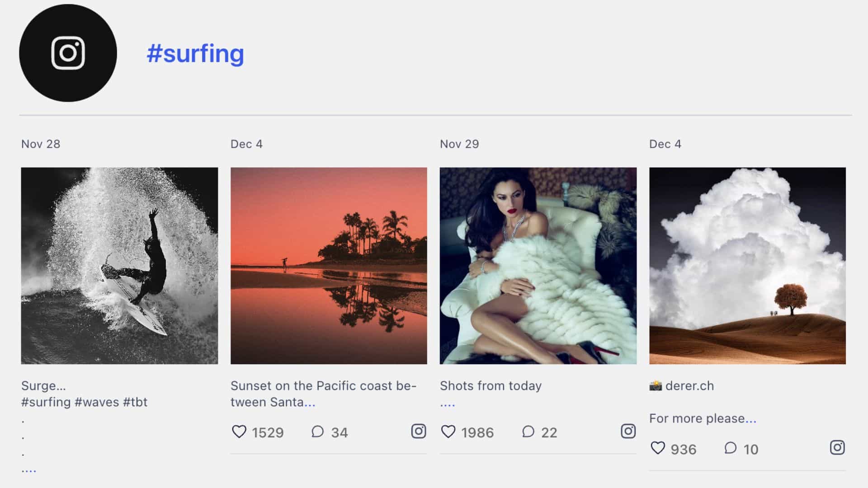Open sunset post on Instagram via icon
868x488 pixels.
(x=419, y=431)
